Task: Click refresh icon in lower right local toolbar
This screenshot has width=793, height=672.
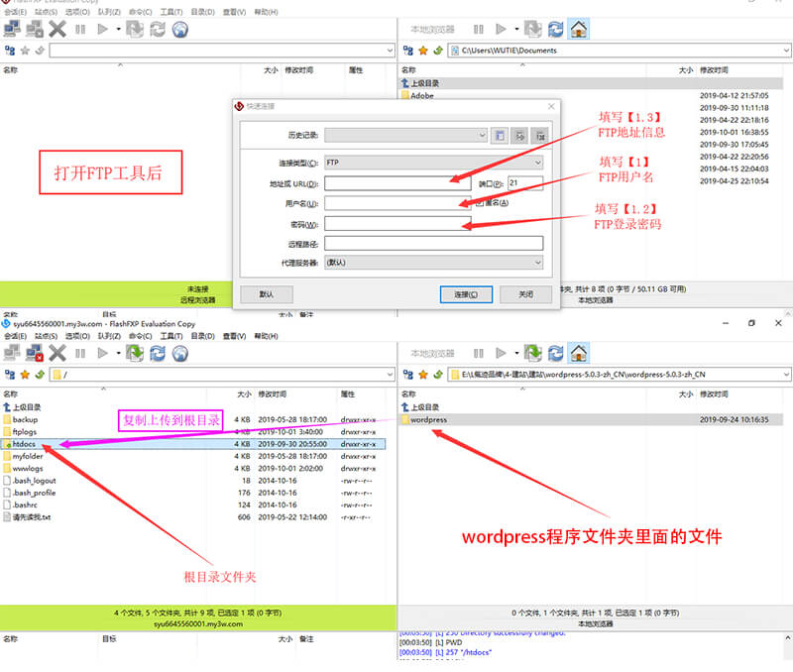Action: pos(557,353)
